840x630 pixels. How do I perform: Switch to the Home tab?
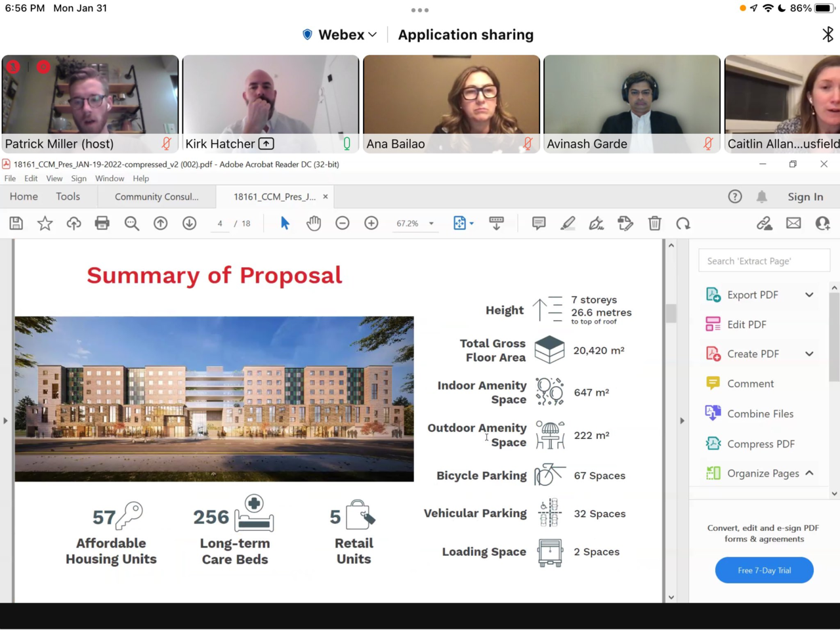pos(24,196)
